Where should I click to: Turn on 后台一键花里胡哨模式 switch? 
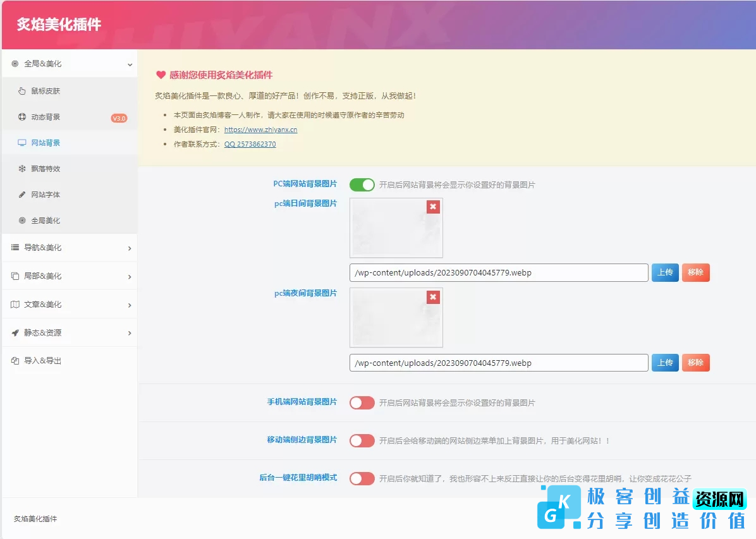click(362, 478)
